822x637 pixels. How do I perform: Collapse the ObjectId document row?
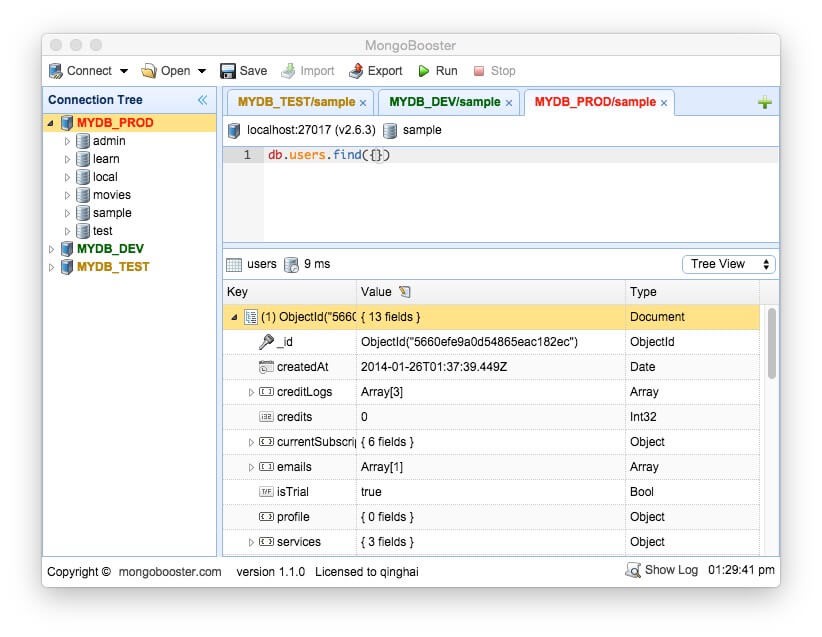(x=234, y=317)
